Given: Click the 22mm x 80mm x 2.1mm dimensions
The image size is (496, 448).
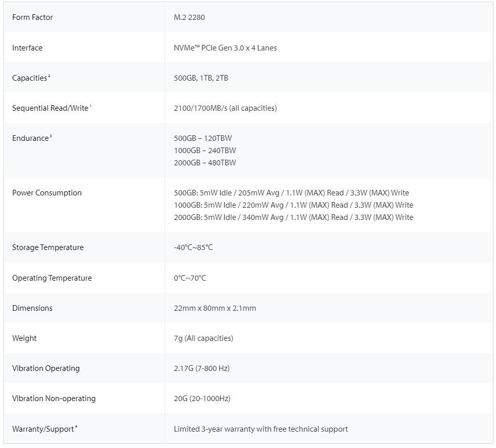Looking at the screenshot, I should pos(215,308).
